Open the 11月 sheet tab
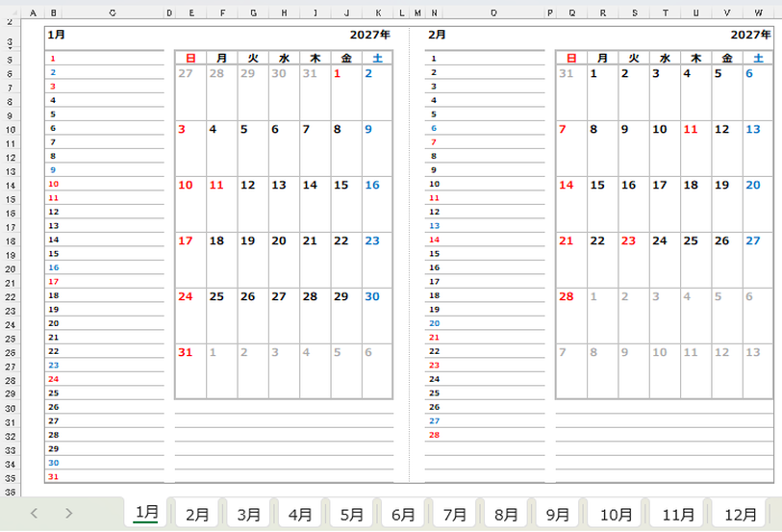Viewport: 782px width, 532px height. point(678,514)
